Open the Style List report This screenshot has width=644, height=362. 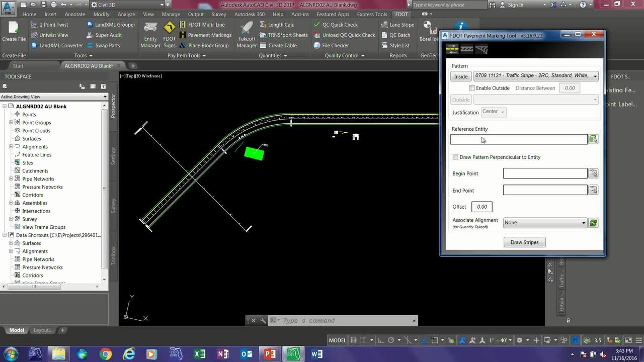395,45
